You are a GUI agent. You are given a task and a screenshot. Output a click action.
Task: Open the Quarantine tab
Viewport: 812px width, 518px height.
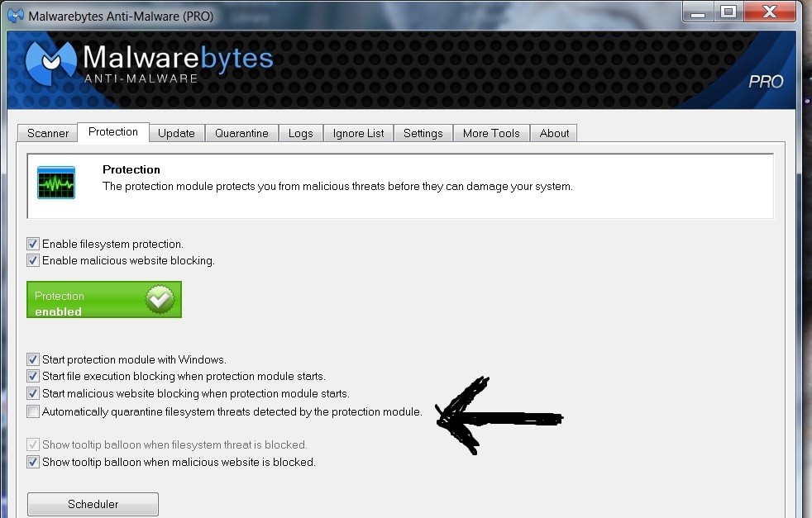[241, 134]
